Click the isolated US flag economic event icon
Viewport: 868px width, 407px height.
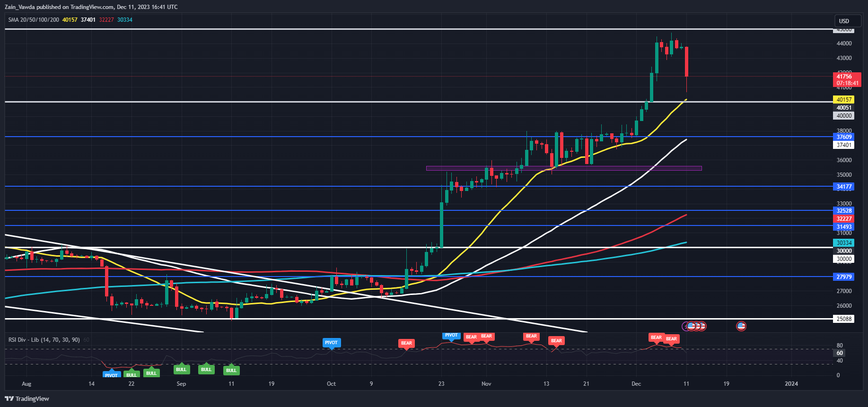click(x=741, y=326)
